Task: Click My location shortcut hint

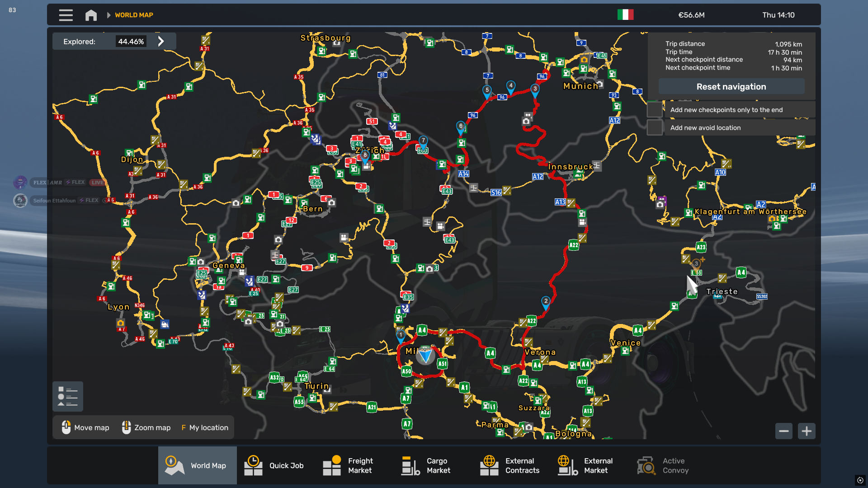Action: [205, 427]
